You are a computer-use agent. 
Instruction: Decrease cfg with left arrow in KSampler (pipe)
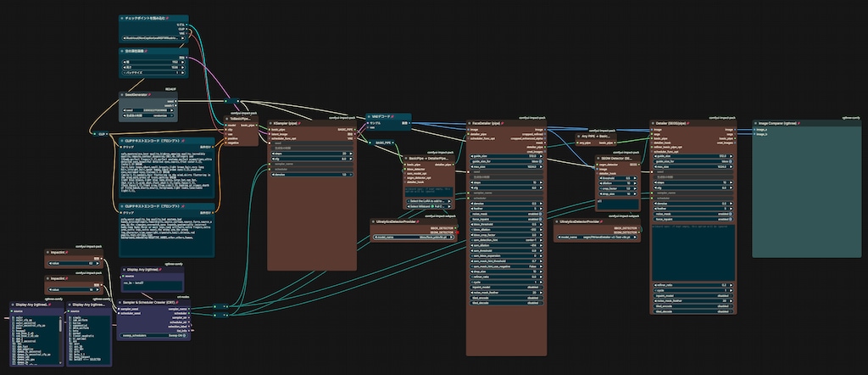click(272, 159)
